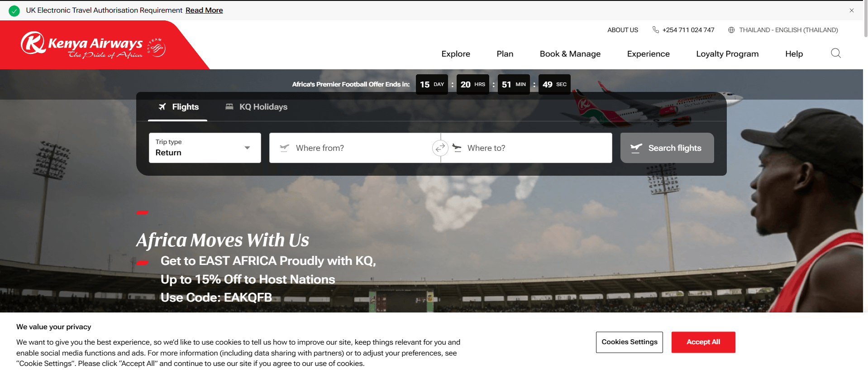Open Cookies Settings
The width and height of the screenshot is (868, 370).
point(629,342)
